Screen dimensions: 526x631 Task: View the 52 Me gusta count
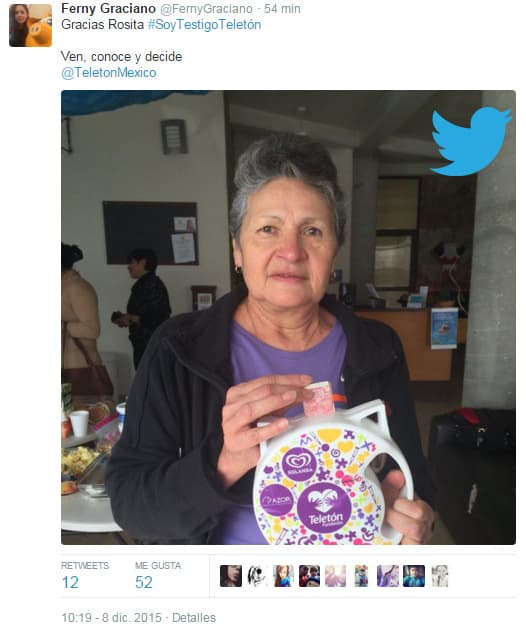[x=144, y=582]
